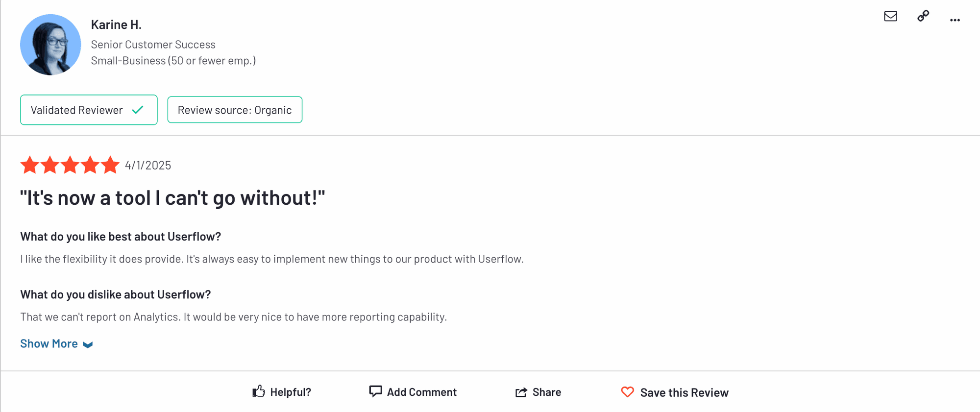Viewport: 980px width, 412px height.
Task: Click the Share label
Action: [546, 392]
